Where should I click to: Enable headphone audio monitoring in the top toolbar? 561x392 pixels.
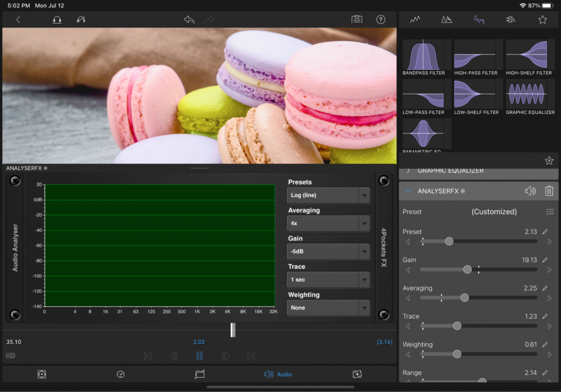[x=57, y=19]
